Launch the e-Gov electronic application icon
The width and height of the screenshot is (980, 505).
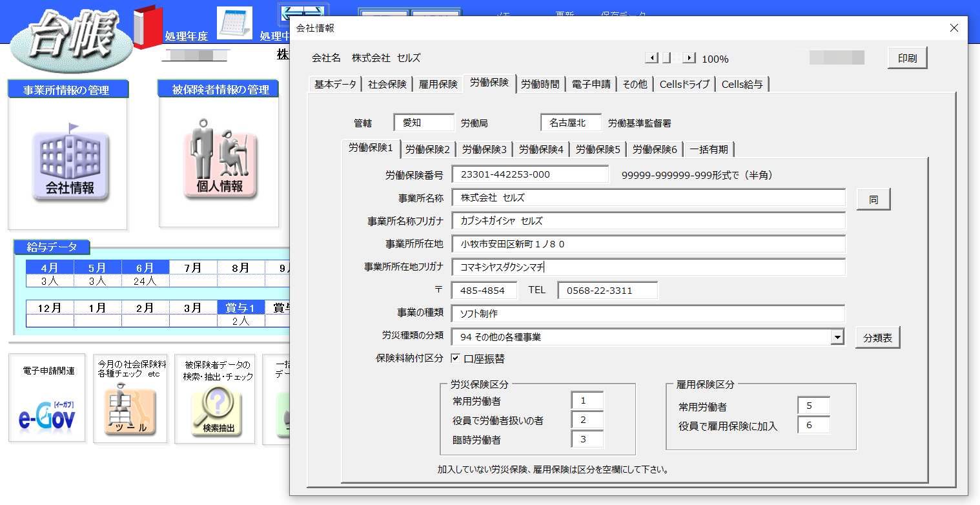[46, 416]
